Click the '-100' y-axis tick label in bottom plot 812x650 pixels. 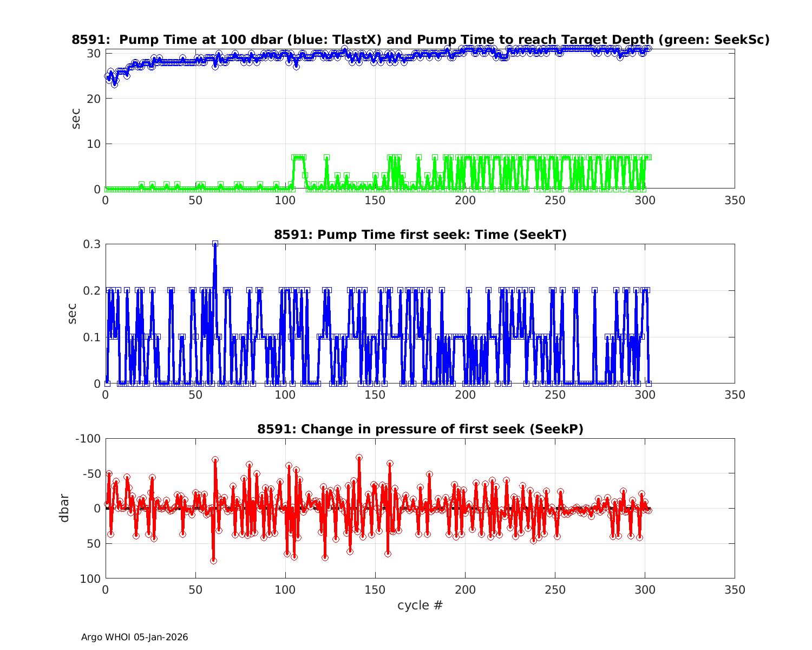pyautogui.click(x=87, y=438)
